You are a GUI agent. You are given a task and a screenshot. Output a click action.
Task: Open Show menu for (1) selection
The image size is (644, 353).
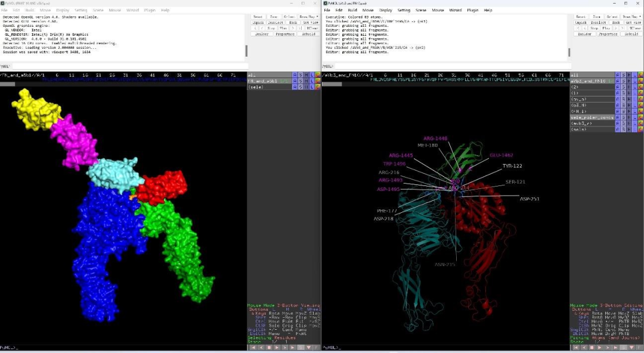pyautogui.click(x=624, y=93)
